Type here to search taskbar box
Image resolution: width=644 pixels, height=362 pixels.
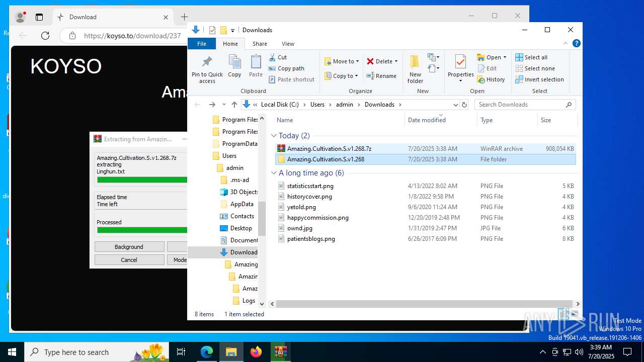click(97, 352)
